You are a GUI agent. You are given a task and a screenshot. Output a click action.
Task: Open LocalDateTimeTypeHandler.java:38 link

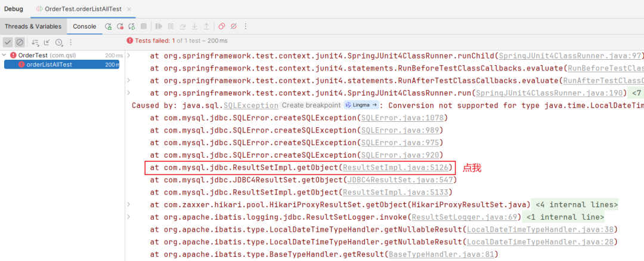pos(540,229)
